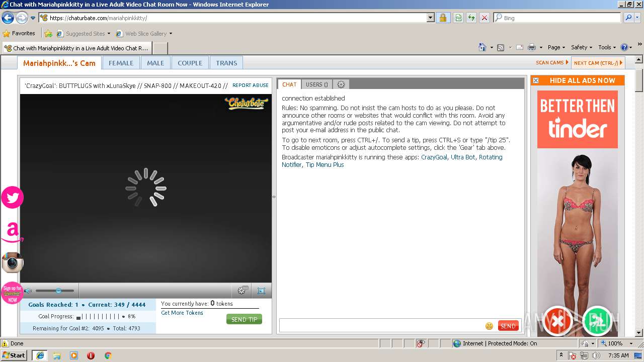Click the Favorites button
Image resolution: width=644 pixels, height=362 pixels.
19,34
